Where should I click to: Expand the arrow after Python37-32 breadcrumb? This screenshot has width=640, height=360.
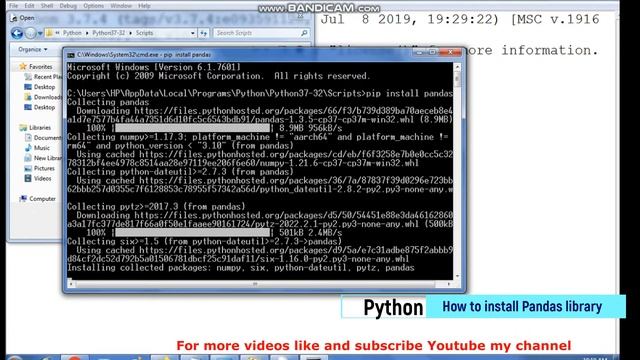pyautogui.click(x=131, y=33)
